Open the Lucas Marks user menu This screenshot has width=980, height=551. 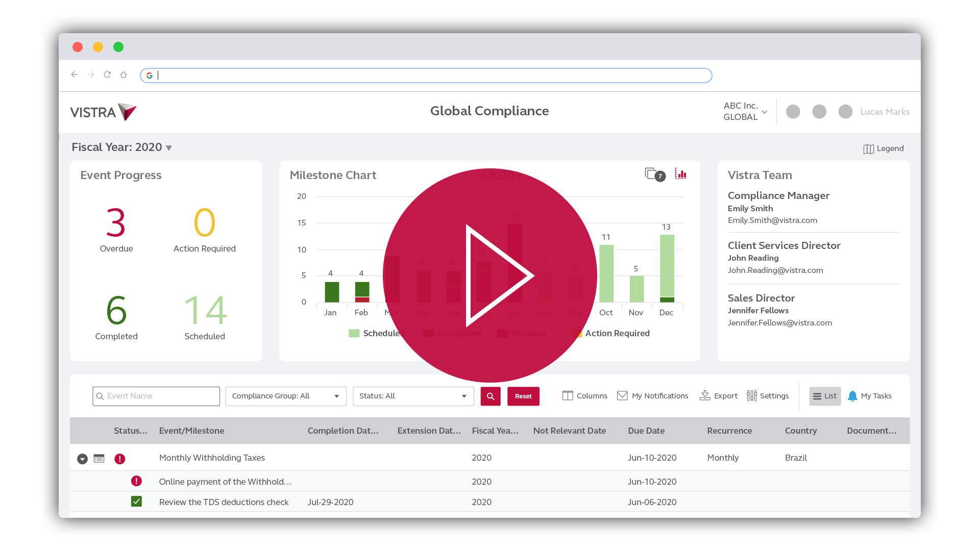pyautogui.click(x=885, y=112)
